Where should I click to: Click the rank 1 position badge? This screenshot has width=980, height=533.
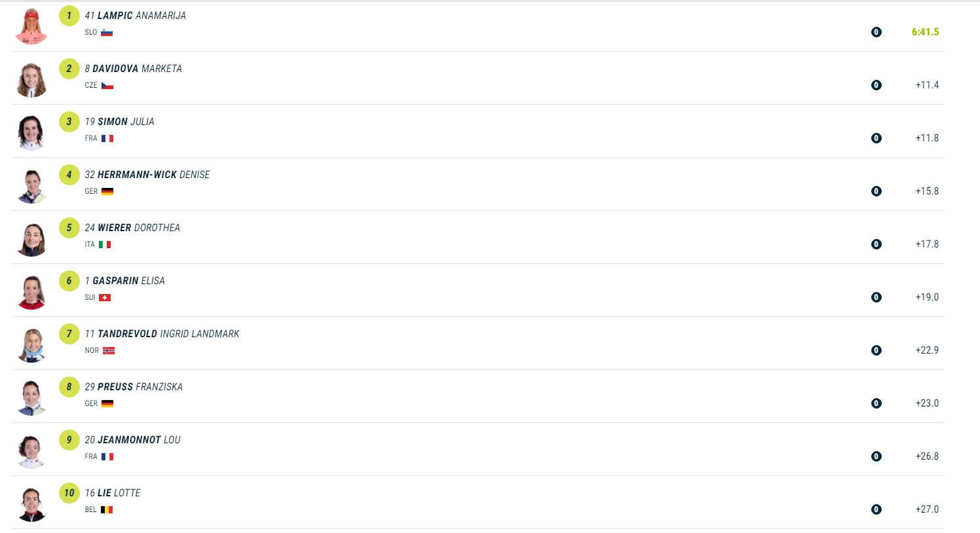(69, 16)
